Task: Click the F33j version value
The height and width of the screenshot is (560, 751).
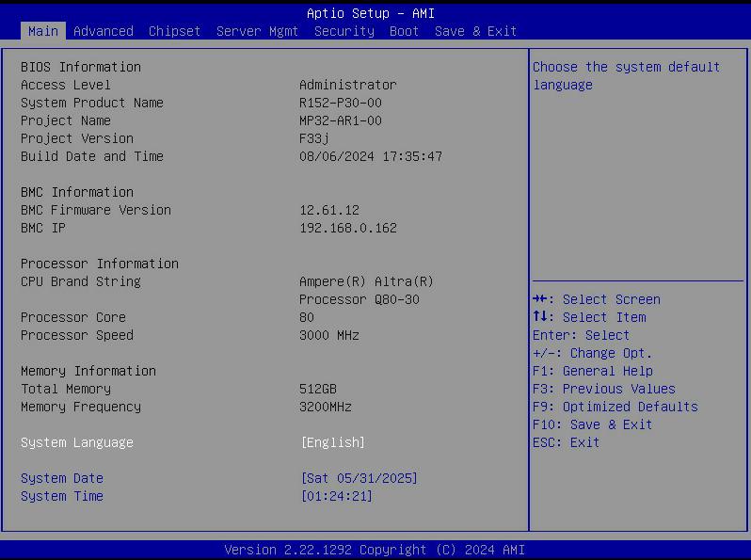Action: click(314, 138)
